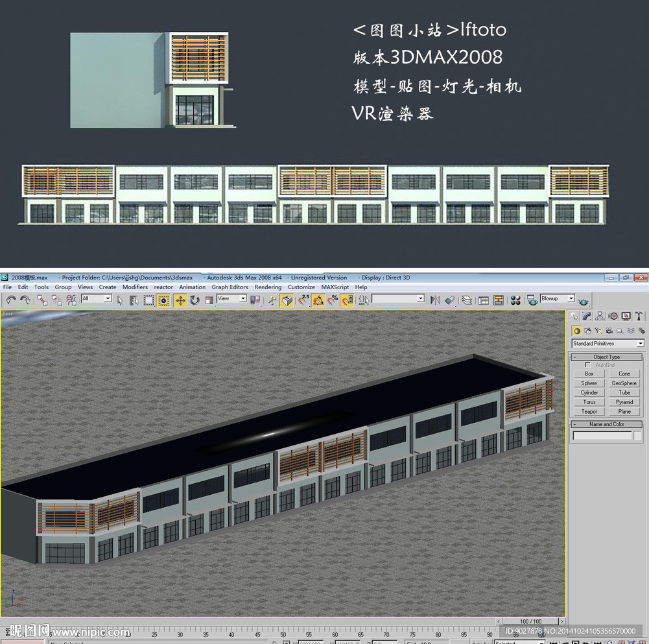Toggle Spinner Snap icon
Image resolution: width=649 pixels, height=644 pixels.
347,300
